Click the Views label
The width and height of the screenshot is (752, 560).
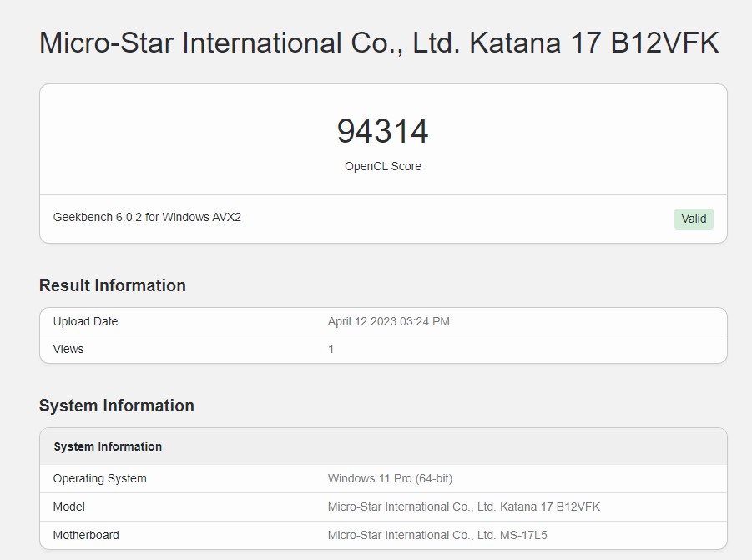[68, 349]
